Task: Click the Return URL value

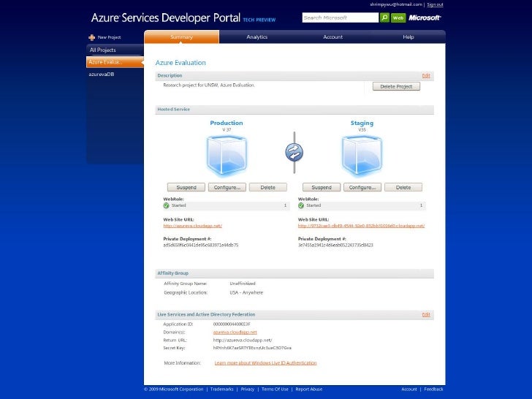Action: pos(243,340)
